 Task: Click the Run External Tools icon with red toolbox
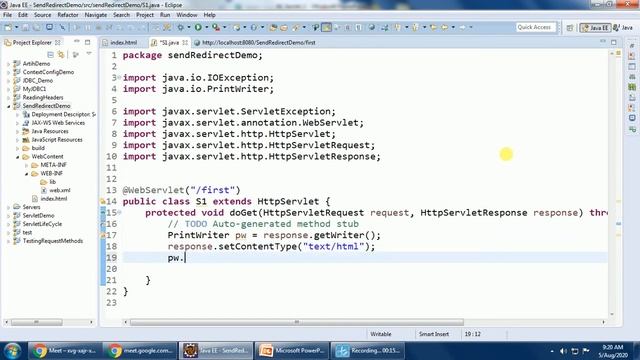(216, 27)
